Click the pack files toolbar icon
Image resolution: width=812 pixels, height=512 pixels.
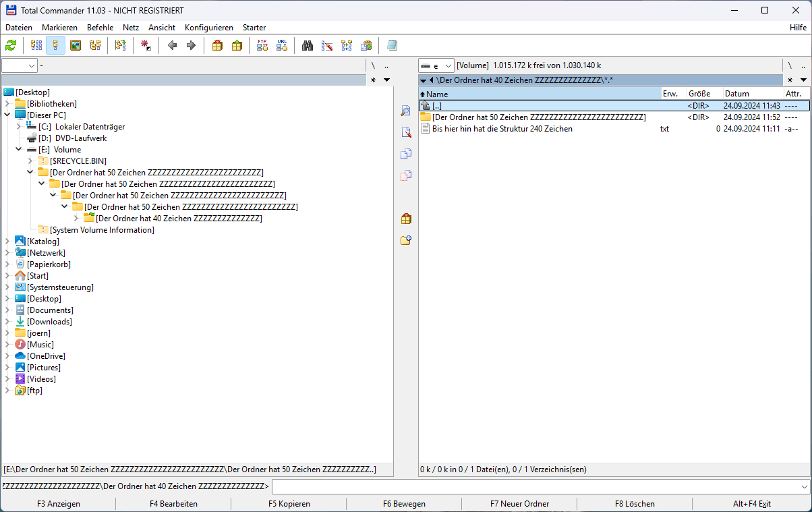(x=217, y=45)
